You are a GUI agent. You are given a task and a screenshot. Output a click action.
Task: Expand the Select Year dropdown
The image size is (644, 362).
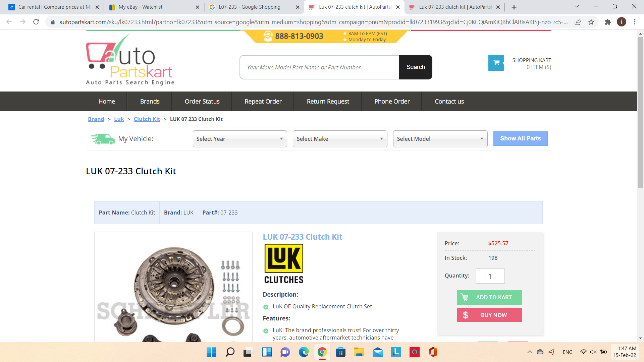(x=239, y=139)
